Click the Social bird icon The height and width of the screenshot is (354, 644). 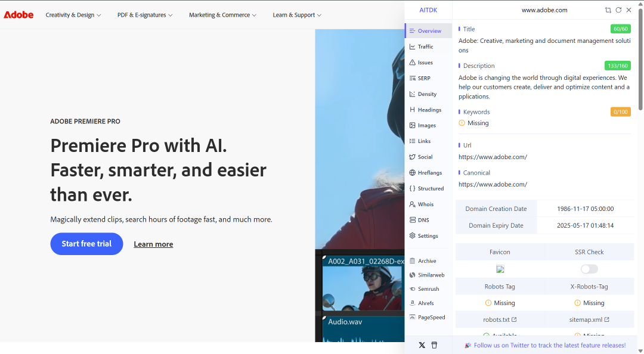click(413, 157)
